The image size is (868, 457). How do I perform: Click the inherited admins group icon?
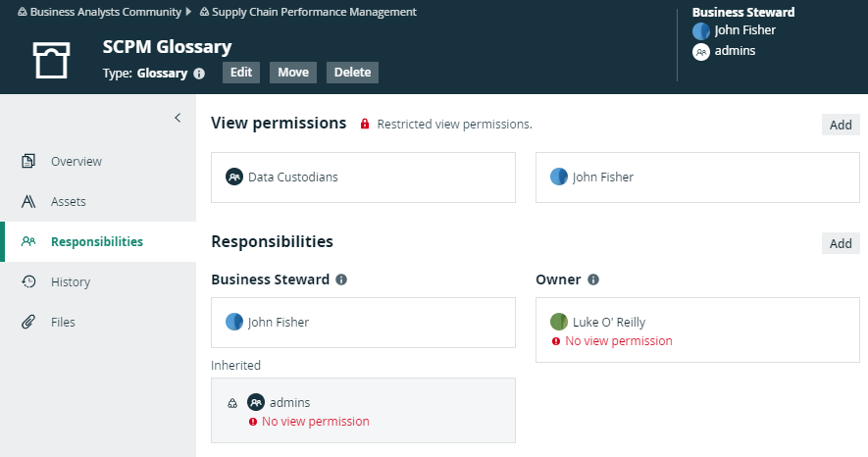pyautogui.click(x=256, y=402)
